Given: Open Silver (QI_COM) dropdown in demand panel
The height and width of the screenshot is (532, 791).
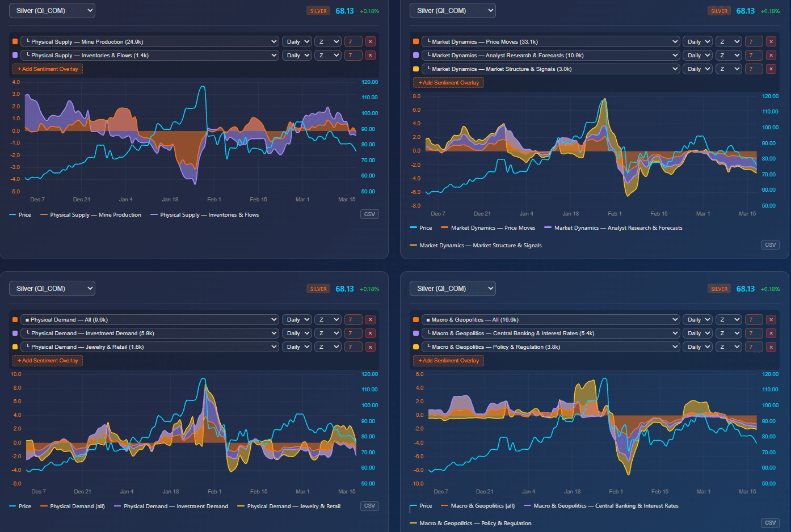Looking at the screenshot, I should click(x=52, y=289).
